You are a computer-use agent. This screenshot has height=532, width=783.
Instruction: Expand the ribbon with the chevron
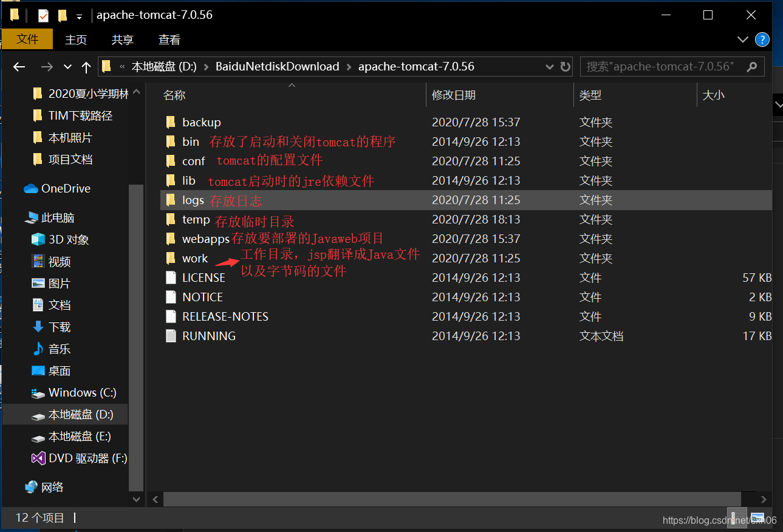742,39
